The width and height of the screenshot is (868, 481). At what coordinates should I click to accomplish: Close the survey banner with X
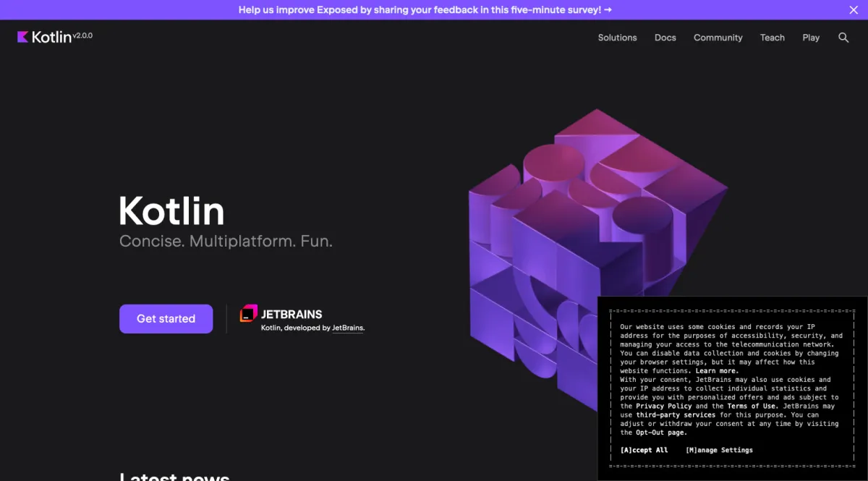coord(853,10)
